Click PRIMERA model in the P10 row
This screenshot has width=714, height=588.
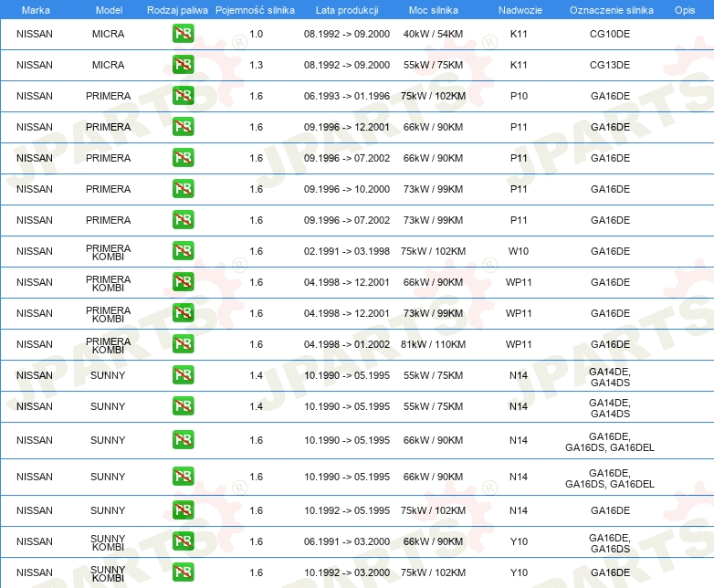pyautogui.click(x=109, y=96)
